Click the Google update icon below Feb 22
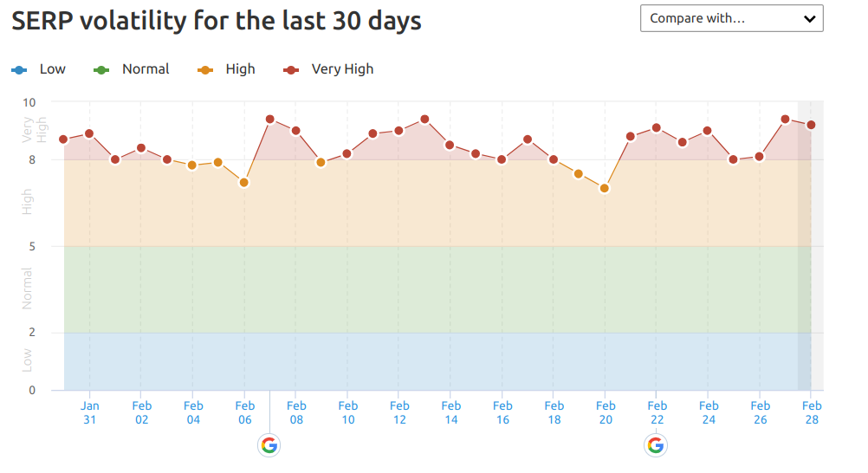This screenshot has width=868, height=473. (x=656, y=445)
